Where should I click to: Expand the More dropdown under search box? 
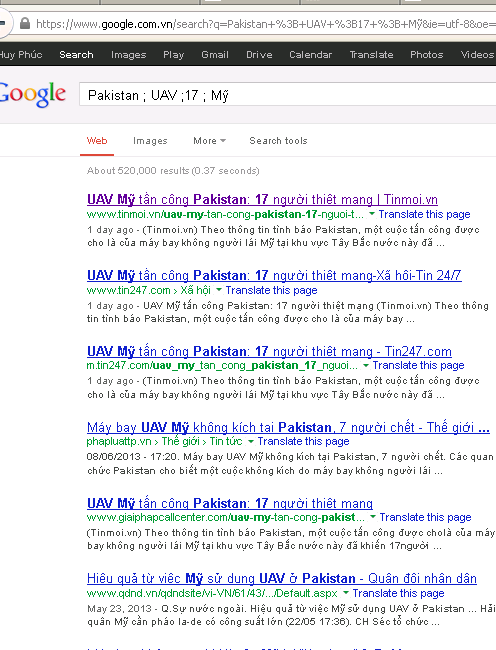pos(209,141)
